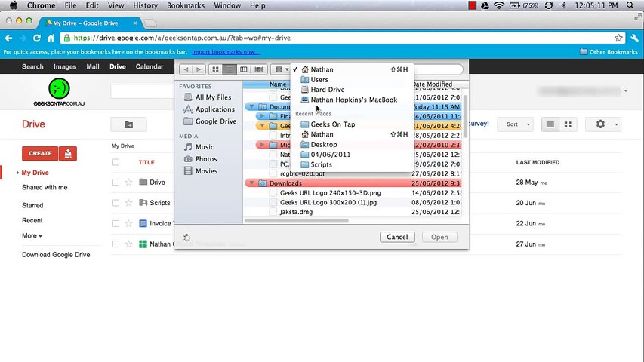Expand the More item in Drive sidebar

32,235
